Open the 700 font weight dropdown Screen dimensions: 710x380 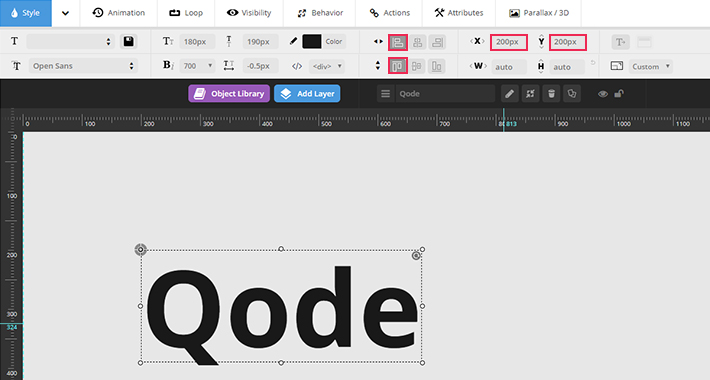197,66
